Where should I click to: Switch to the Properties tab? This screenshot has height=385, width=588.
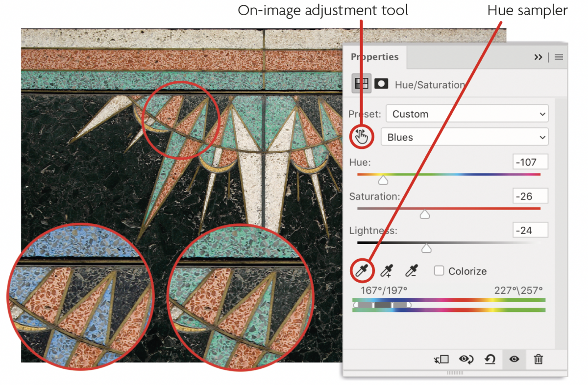pos(374,57)
